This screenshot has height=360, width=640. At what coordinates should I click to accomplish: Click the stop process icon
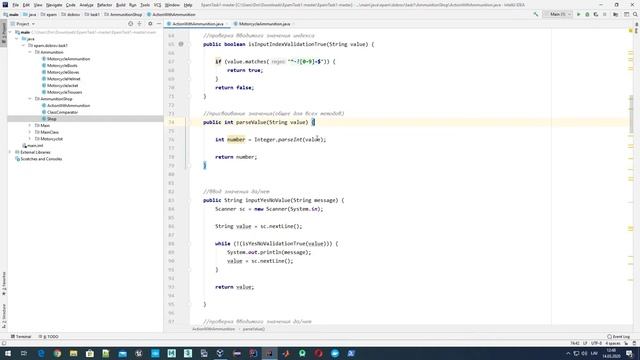tap(604, 14)
